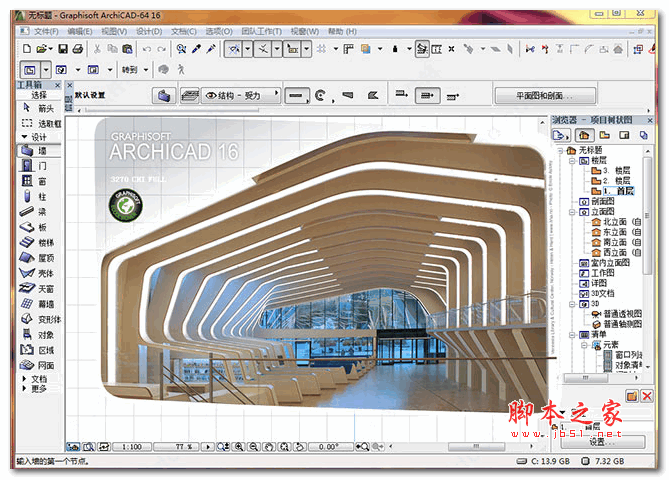The height and width of the screenshot is (480, 669).
Task: Click the 设置... button in Navigator
Action: pyautogui.click(x=602, y=442)
